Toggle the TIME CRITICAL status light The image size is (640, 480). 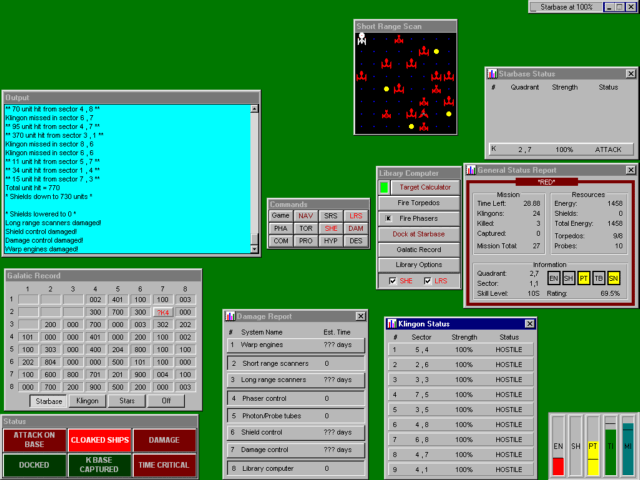[x=164, y=464]
